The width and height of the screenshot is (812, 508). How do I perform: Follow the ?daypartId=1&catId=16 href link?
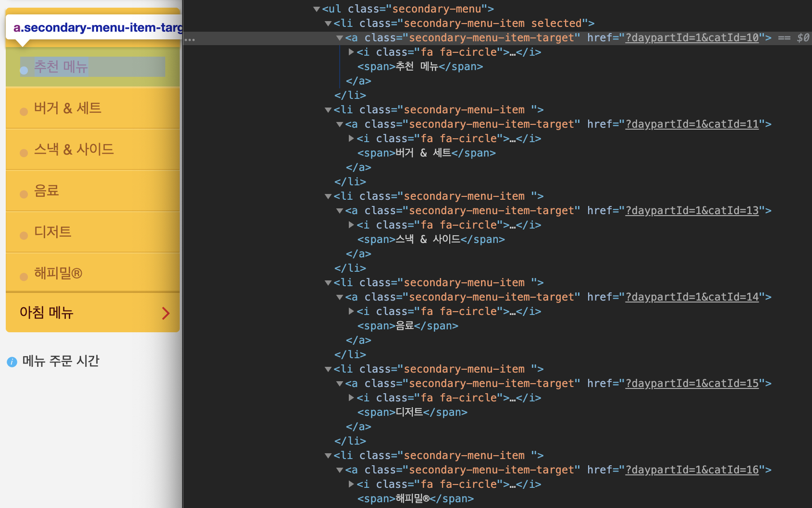(x=692, y=470)
